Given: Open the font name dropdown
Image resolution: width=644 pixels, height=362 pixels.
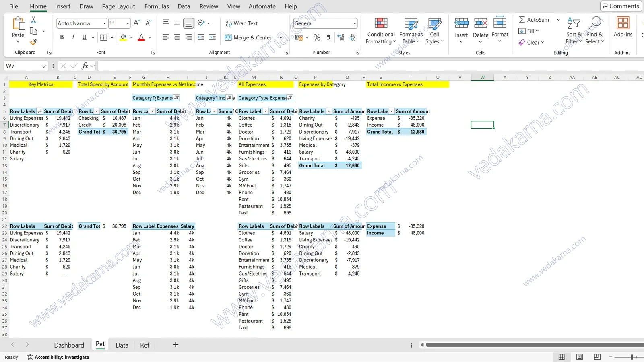Looking at the screenshot, I should [104, 23].
